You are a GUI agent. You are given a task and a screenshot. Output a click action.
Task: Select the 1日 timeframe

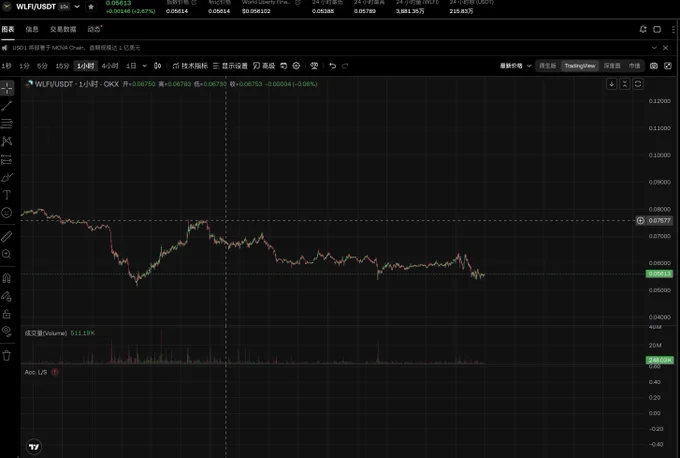tap(131, 66)
